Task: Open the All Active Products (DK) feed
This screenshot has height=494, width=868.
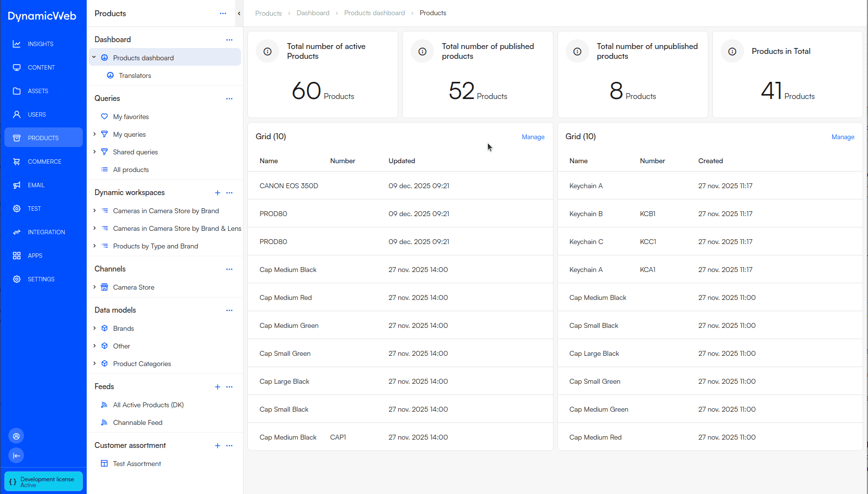Action: click(x=148, y=405)
